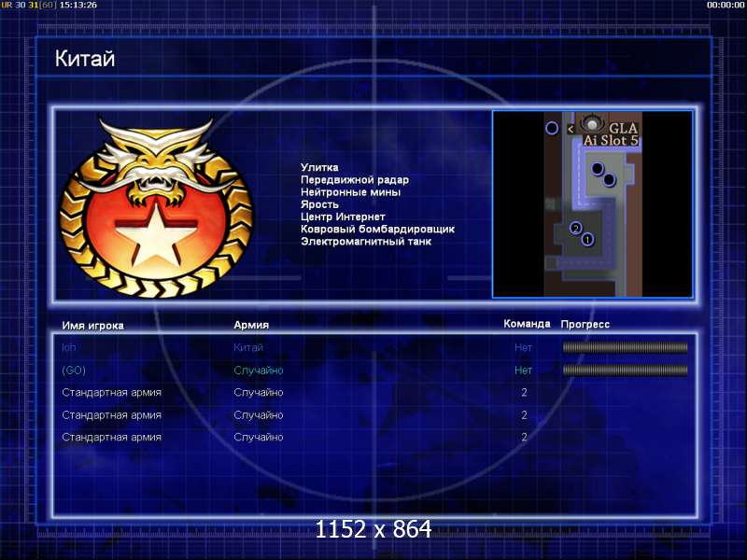Click the 'Армия' column header
The height and width of the screenshot is (560, 747).
(251, 325)
